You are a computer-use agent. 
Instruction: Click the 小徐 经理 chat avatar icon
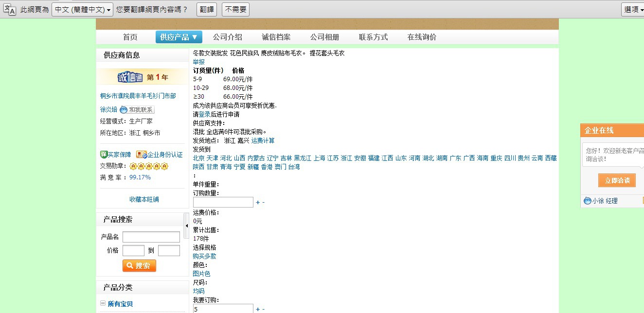tap(588, 201)
